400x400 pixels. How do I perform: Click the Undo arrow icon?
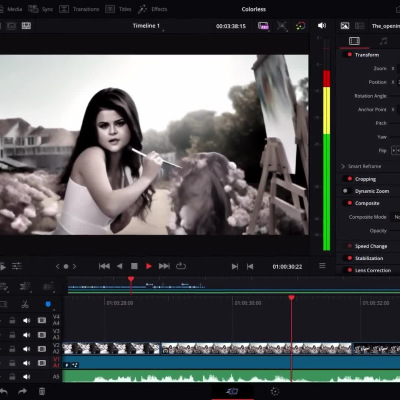[x=3, y=391]
